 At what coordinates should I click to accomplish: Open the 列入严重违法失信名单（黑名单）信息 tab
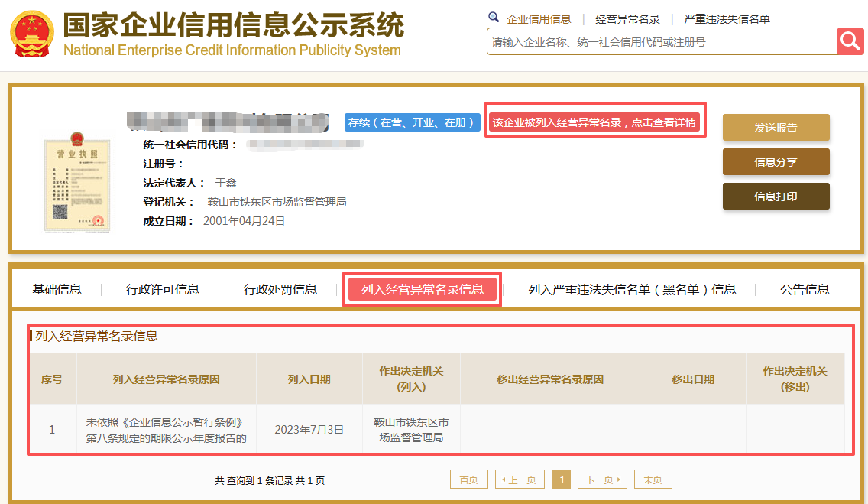click(x=632, y=289)
